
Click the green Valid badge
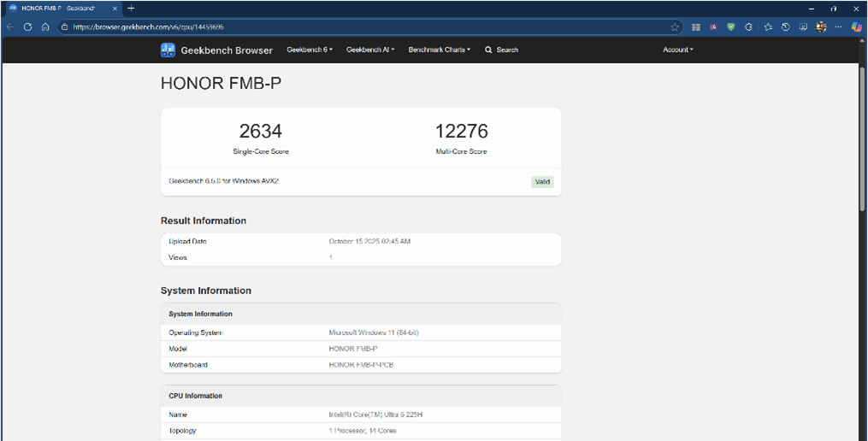tap(542, 182)
